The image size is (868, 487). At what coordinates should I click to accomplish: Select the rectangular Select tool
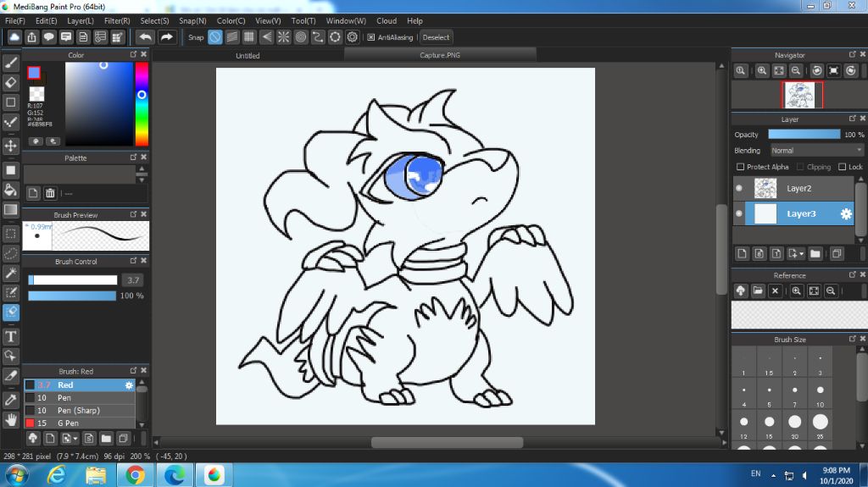10,234
